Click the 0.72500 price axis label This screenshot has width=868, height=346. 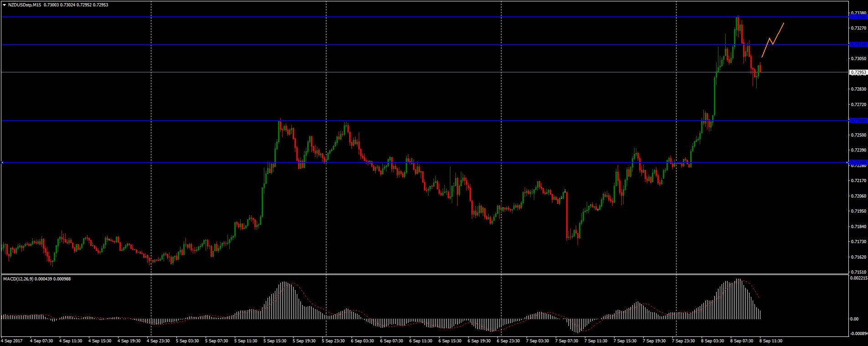click(858, 135)
